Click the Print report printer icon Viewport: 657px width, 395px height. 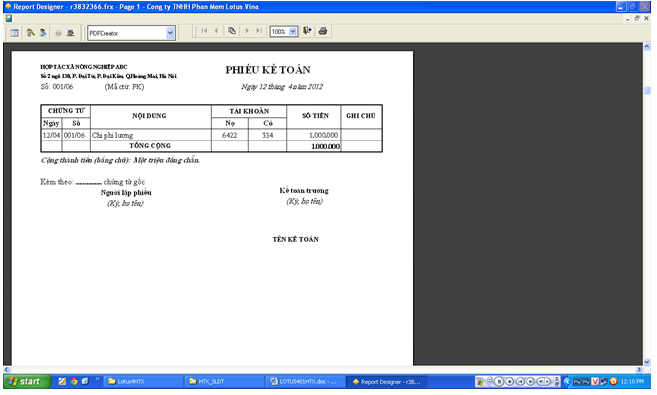(323, 31)
